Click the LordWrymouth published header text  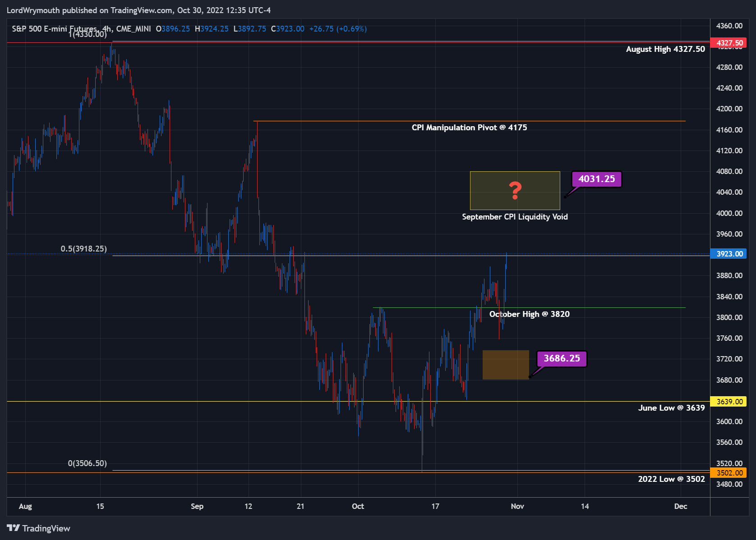[x=138, y=10]
